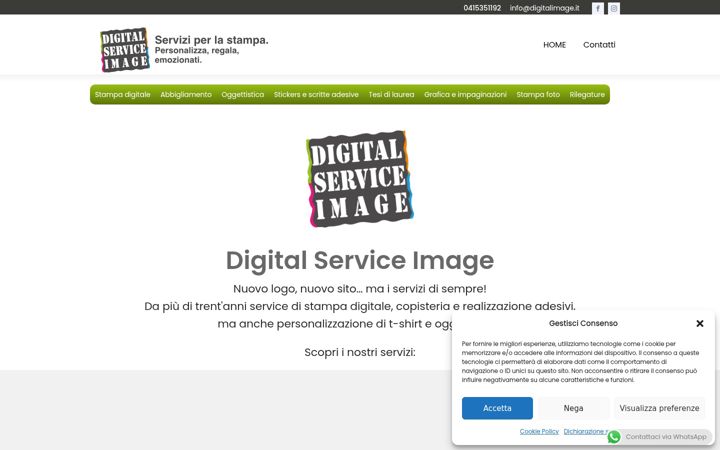Click Contattaci via WhatsApp button
The image size is (720, 450).
pos(660,437)
